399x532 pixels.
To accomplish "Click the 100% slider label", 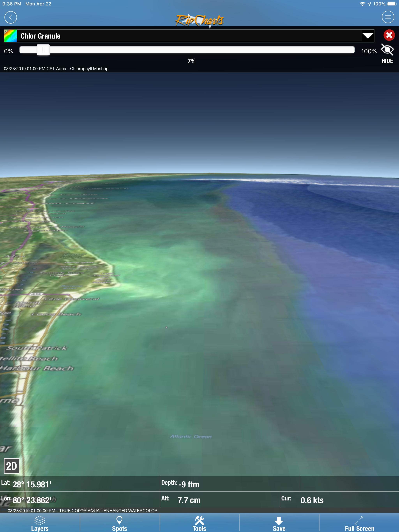I will click(x=369, y=51).
